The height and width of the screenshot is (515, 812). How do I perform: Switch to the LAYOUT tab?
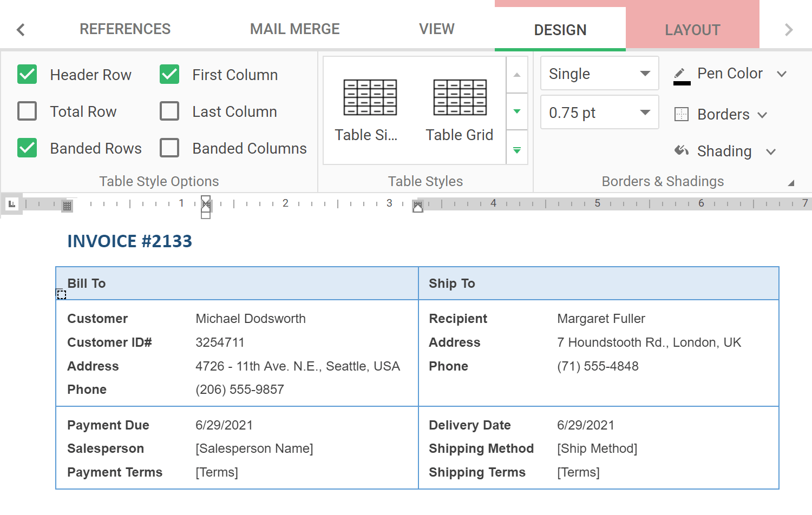pyautogui.click(x=692, y=29)
